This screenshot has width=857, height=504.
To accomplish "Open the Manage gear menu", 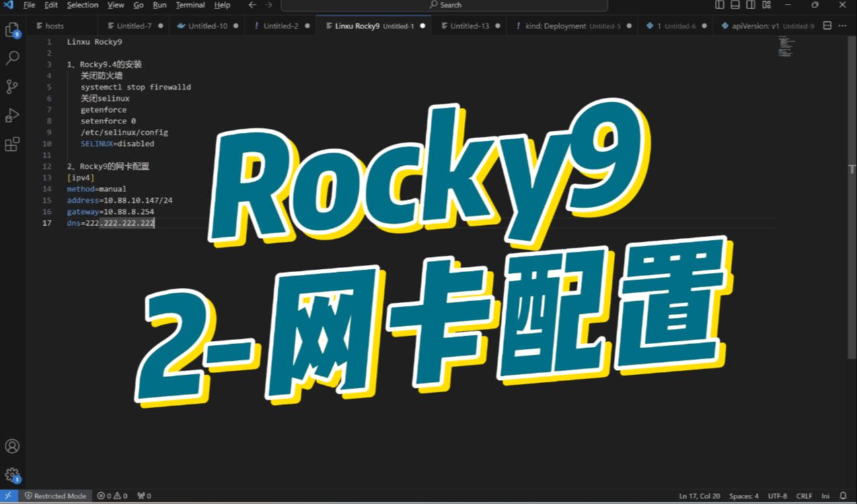I will click(12, 474).
